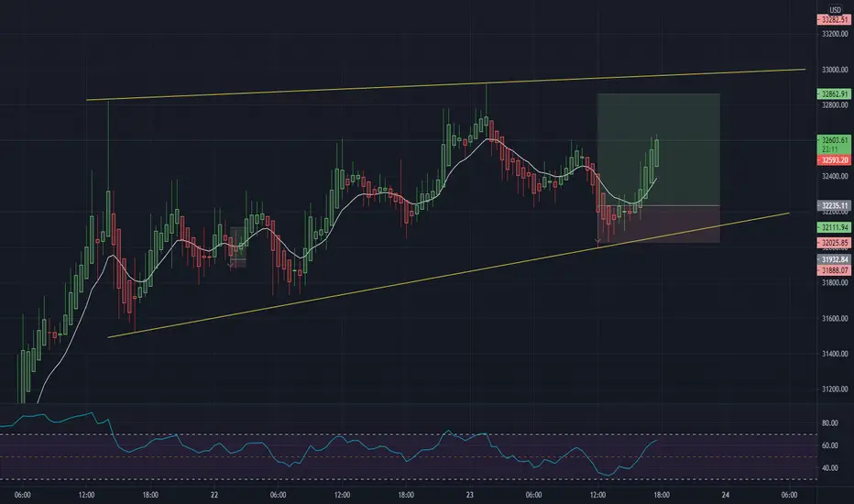Click the date label 24 on time axis
Screen dimensions: 854x504
(x=725, y=495)
